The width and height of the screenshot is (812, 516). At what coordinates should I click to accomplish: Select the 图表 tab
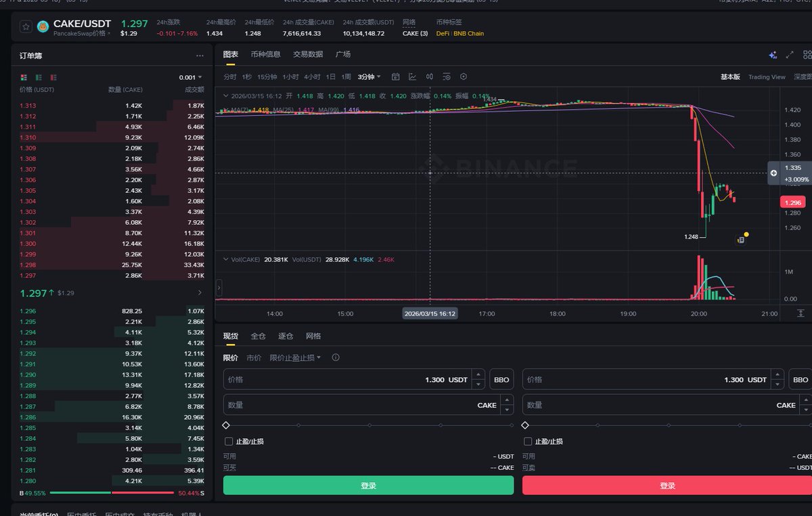click(231, 54)
